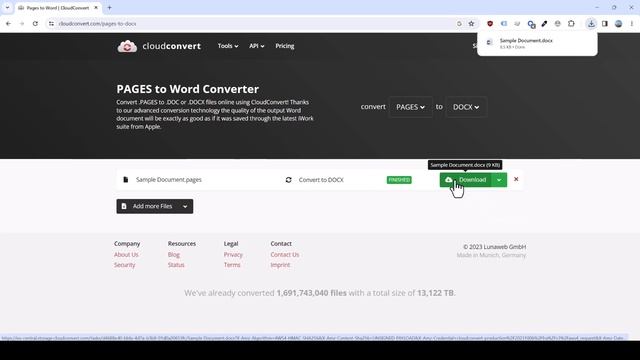The image size is (640, 360).
Task: Click the 1,691,743,040 files statistic
Action: [x=311, y=293]
